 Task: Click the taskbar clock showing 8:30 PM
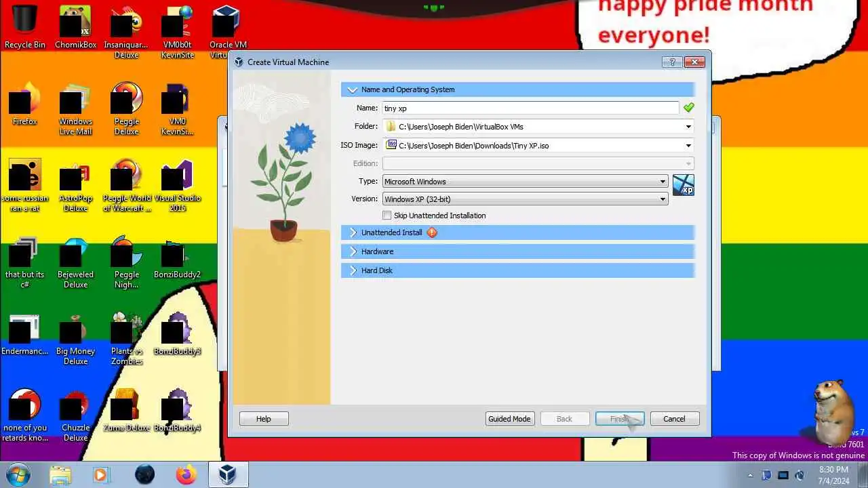point(833,474)
